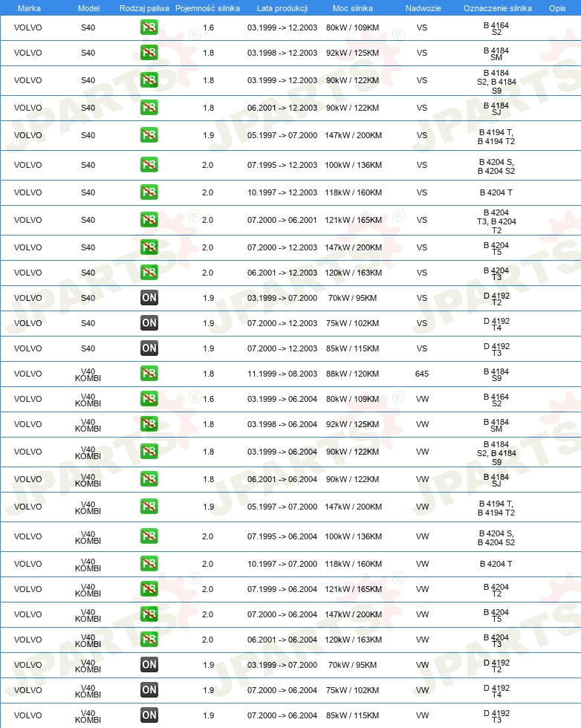
Task: Click the 'Marka' column header
Action: (29, 8)
